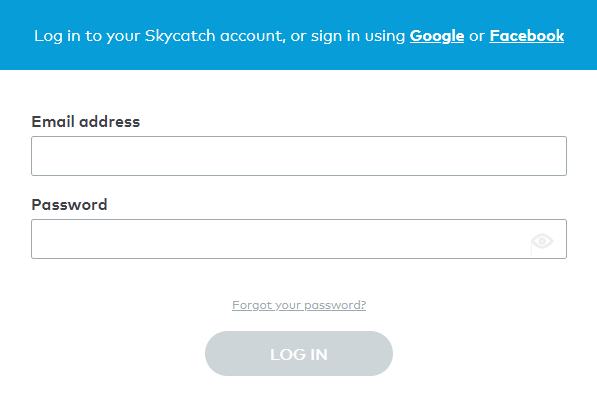The height and width of the screenshot is (414, 597).
Task: Open the Forgot your password link
Action: click(x=299, y=305)
